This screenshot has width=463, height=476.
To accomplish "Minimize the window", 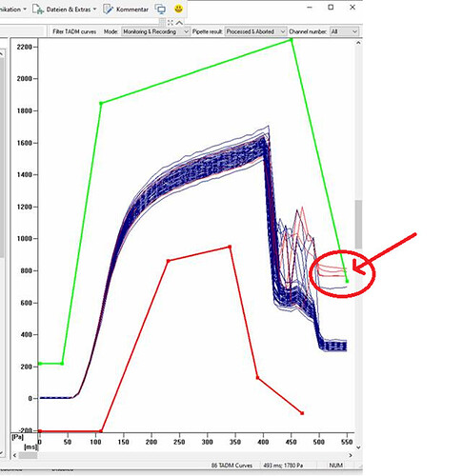I will pos(310,7).
